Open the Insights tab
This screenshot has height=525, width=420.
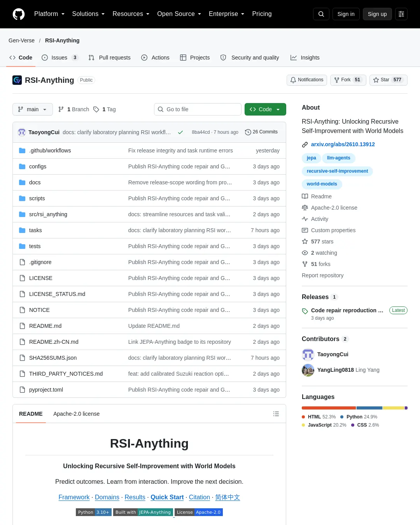tap(305, 58)
